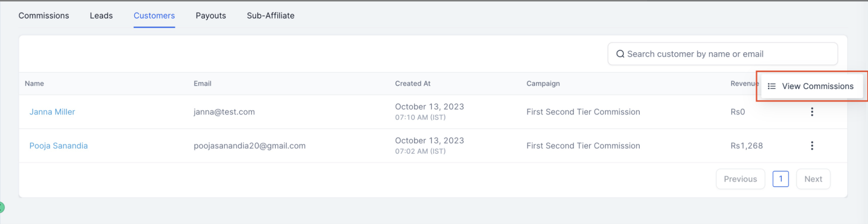Open the Sub-Affiliate tab
The height and width of the screenshot is (224, 868).
270,15
